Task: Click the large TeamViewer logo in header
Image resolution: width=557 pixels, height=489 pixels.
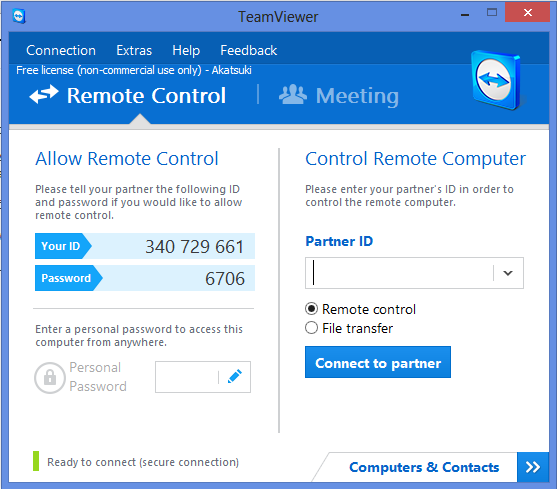Action: [x=496, y=80]
